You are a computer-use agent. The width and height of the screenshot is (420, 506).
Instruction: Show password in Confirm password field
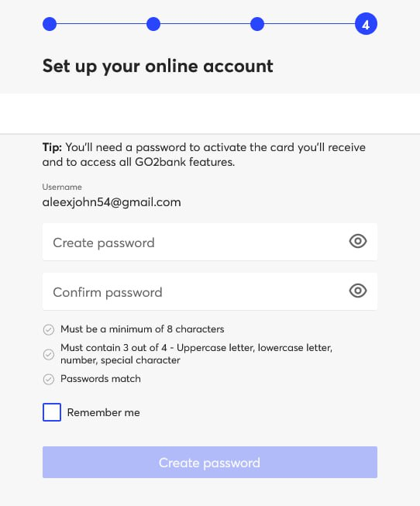click(x=358, y=291)
